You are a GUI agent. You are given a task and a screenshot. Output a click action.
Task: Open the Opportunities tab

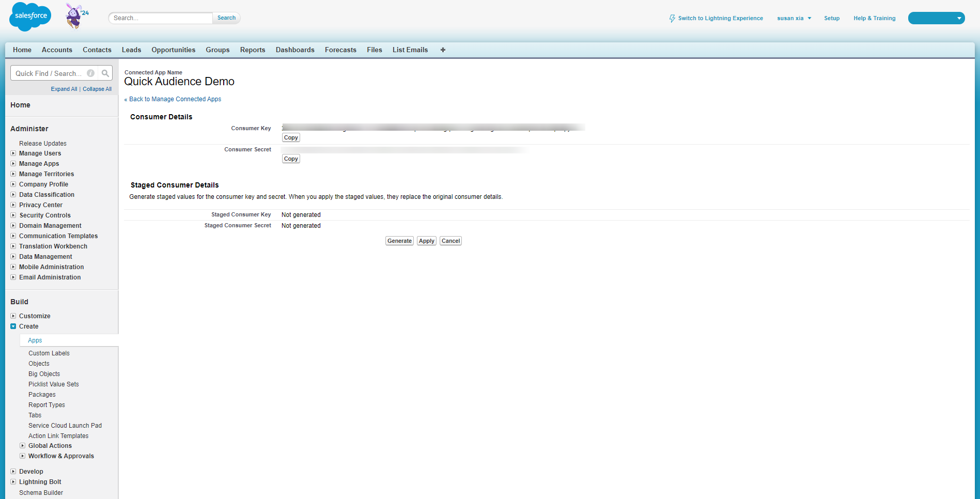point(174,50)
